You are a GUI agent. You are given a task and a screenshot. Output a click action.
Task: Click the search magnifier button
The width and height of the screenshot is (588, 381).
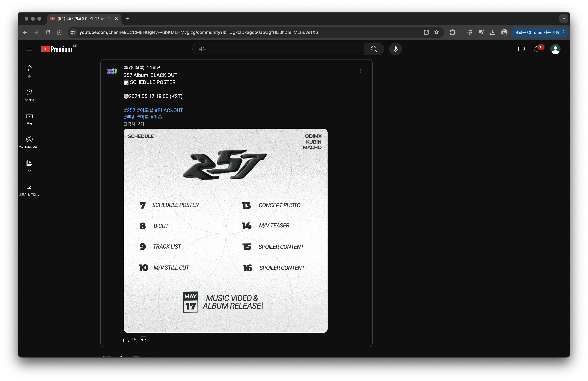(374, 49)
